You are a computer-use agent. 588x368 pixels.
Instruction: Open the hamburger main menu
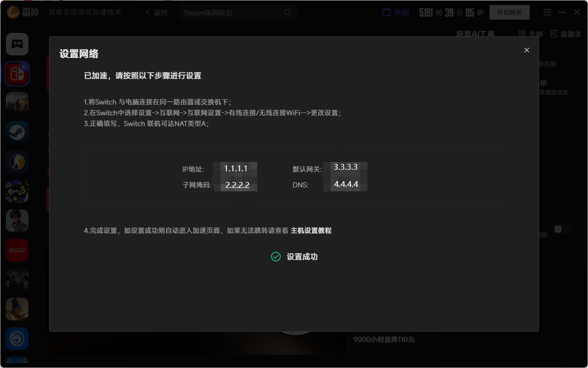point(547,12)
